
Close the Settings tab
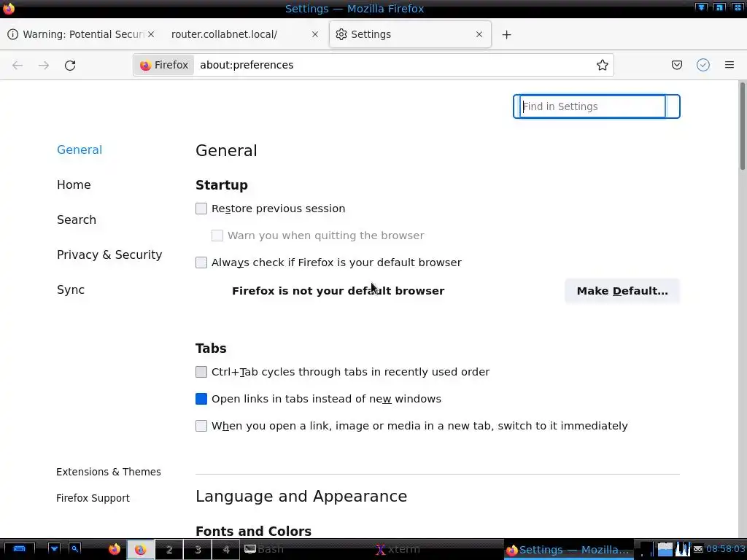click(479, 34)
